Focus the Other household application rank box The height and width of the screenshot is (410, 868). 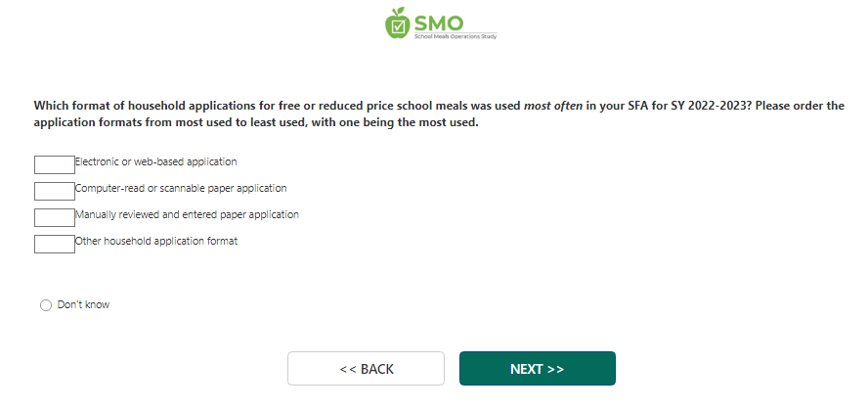coord(55,243)
